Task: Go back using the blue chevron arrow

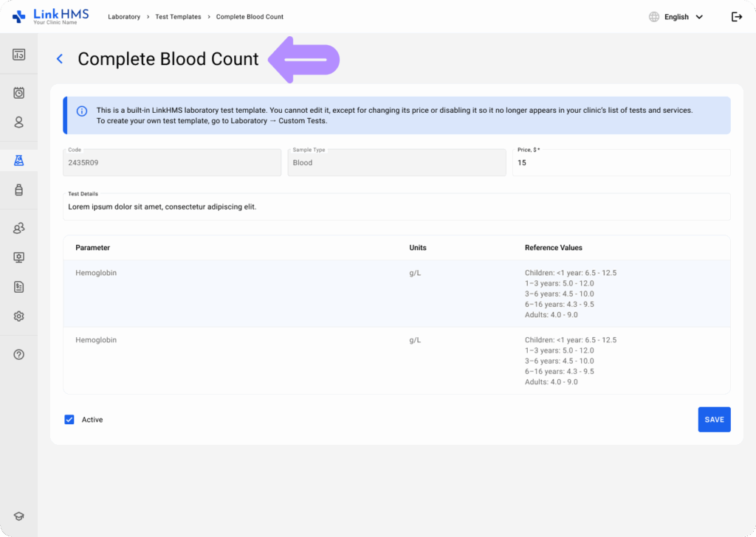Action: tap(60, 59)
